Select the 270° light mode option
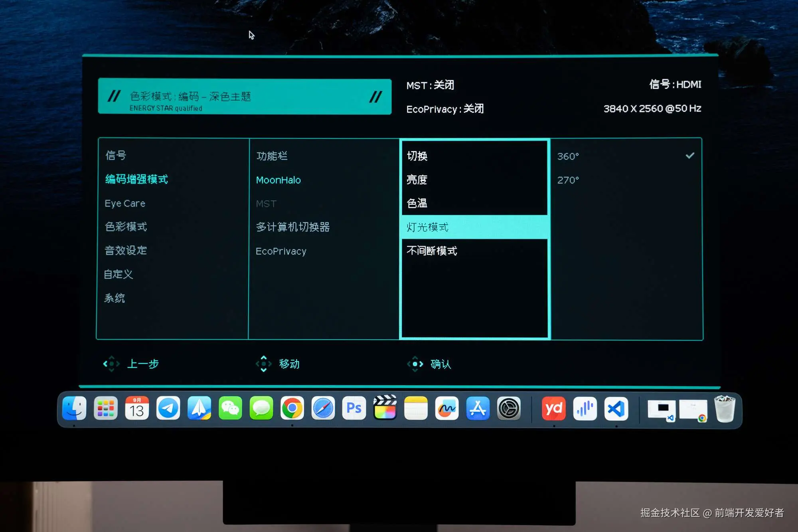Screen dimensions: 798x532 coord(568,180)
